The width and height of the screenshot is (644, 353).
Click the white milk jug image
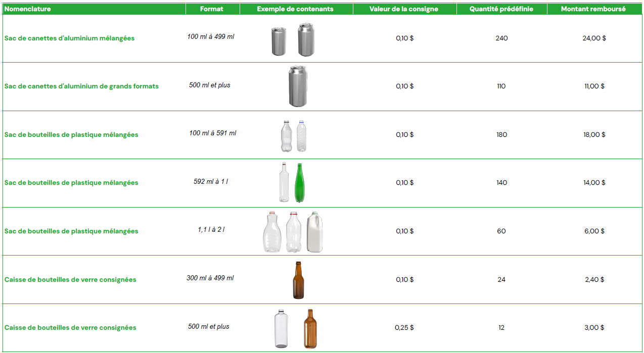pos(314,232)
